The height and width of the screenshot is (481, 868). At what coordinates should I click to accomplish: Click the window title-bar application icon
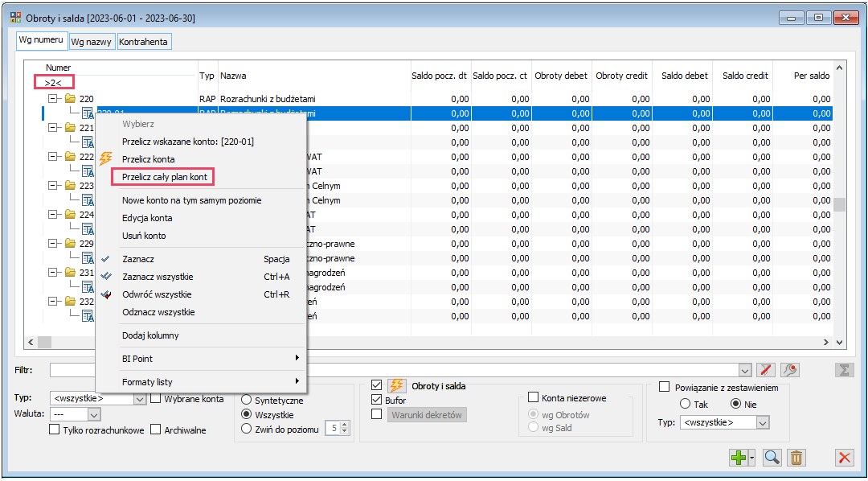(x=16, y=18)
